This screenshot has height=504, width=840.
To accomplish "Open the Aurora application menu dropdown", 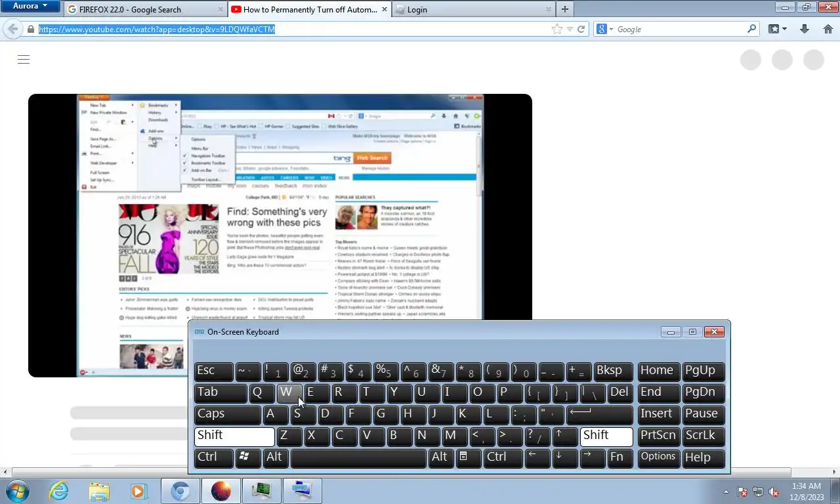I will (30, 6).
